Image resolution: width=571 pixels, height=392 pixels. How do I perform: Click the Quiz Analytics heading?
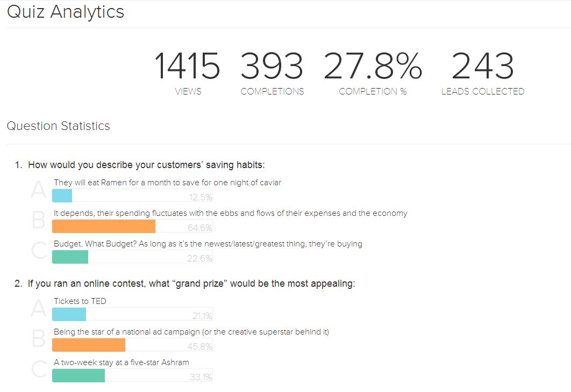(x=66, y=12)
